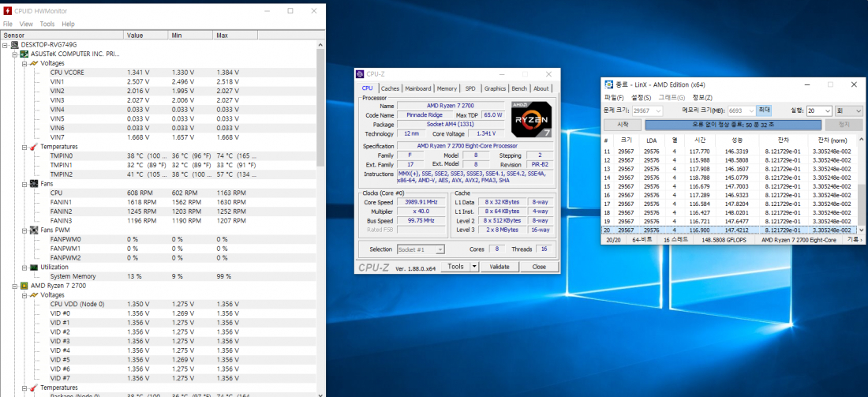Collapse the Fans PWM node
This screenshot has width=868, height=397.
24,230
